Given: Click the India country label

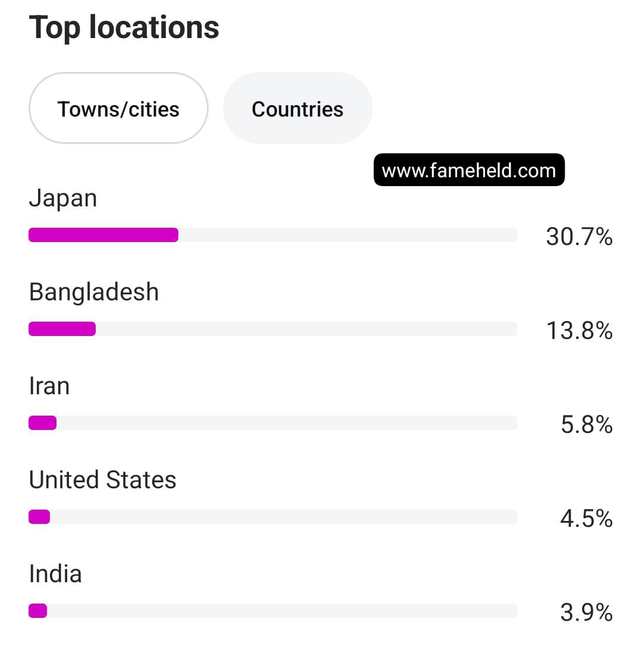Looking at the screenshot, I should 55,574.
